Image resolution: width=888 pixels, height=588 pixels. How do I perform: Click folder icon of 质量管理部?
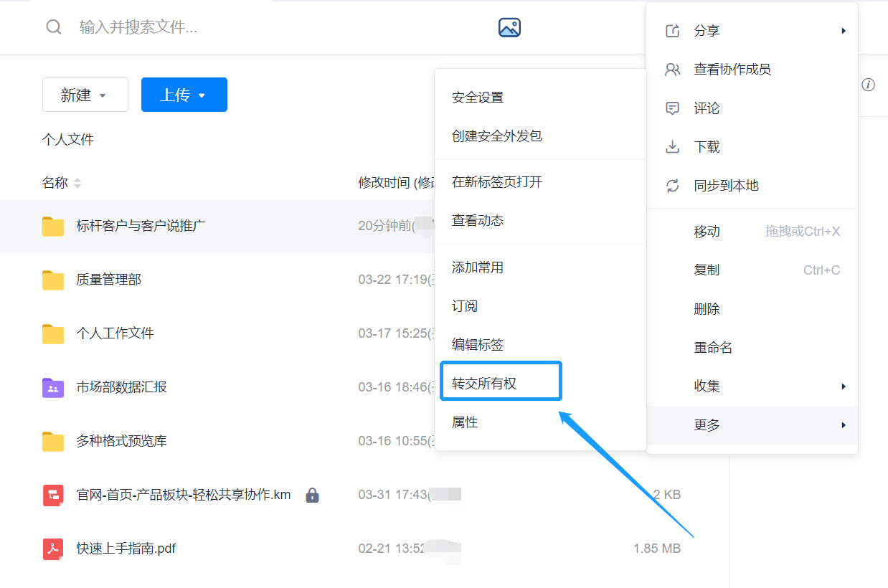click(x=53, y=280)
